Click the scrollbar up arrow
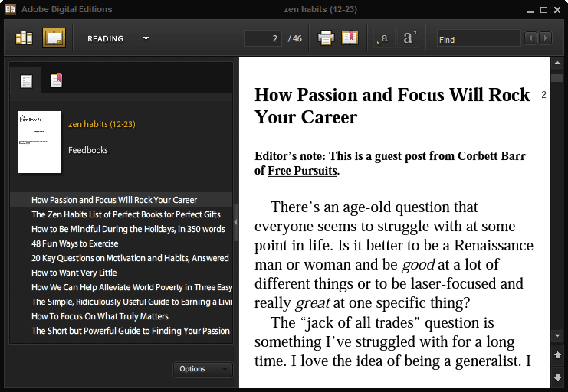568x392 pixels. (x=557, y=64)
